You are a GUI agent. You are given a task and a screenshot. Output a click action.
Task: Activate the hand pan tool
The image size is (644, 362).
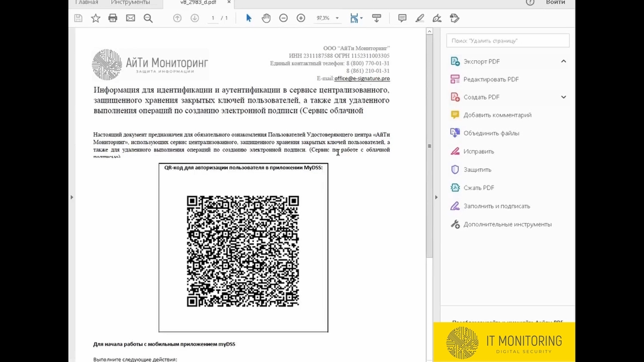(x=266, y=18)
